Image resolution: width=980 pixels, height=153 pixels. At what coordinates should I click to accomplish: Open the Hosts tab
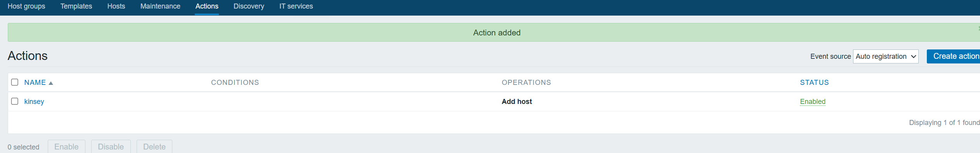point(116,6)
